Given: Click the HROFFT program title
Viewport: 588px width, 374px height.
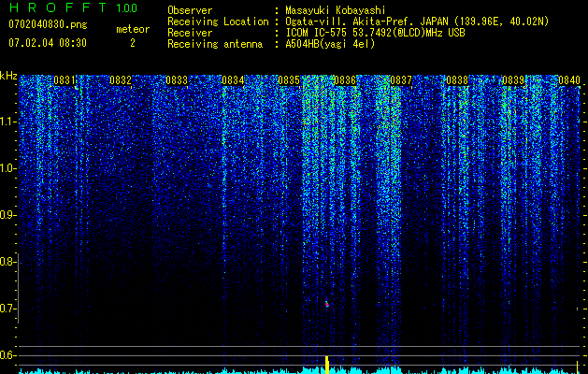Looking at the screenshot, I should pyautogui.click(x=58, y=7).
